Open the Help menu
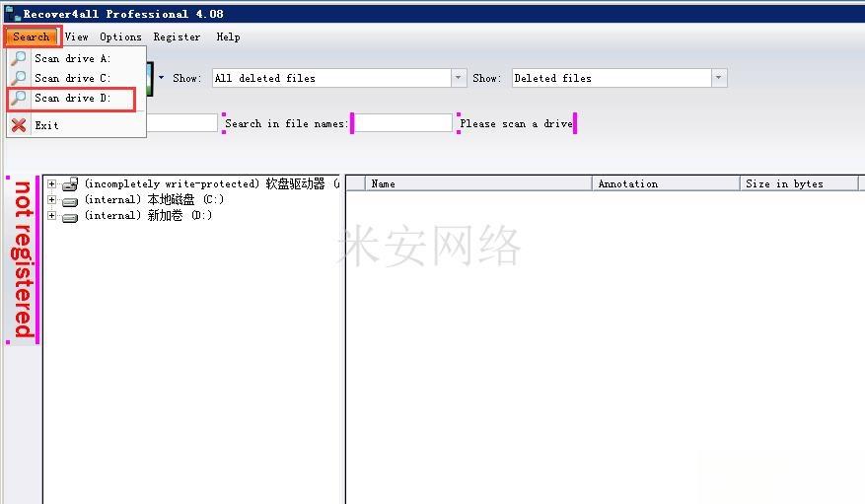This screenshot has width=865, height=504. (x=228, y=36)
